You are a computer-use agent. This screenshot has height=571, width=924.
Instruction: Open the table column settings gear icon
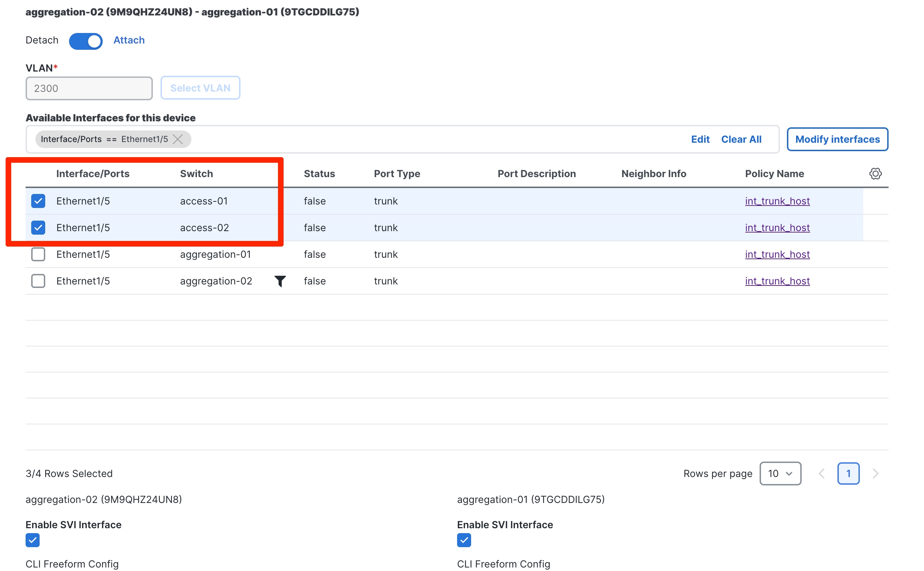tap(876, 174)
